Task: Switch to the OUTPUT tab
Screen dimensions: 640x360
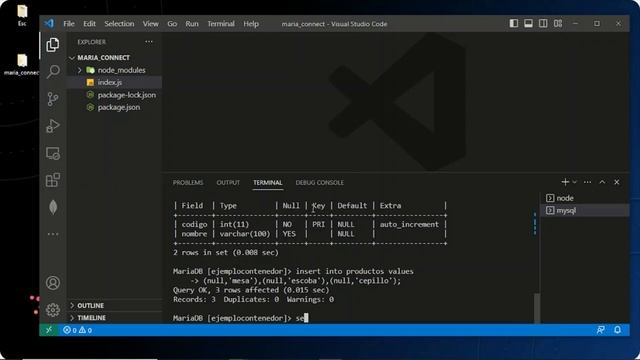Action: [x=228, y=182]
